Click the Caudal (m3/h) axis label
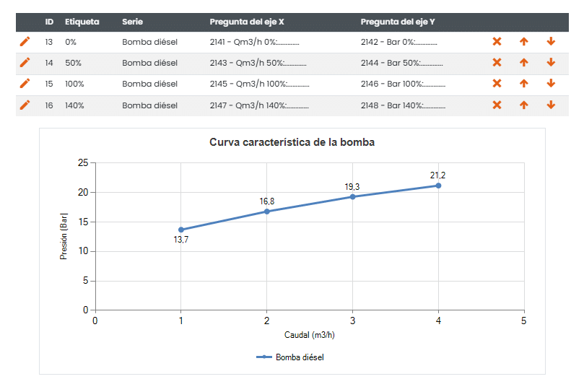Image resolution: width=584 pixels, height=392 pixels. coord(310,335)
